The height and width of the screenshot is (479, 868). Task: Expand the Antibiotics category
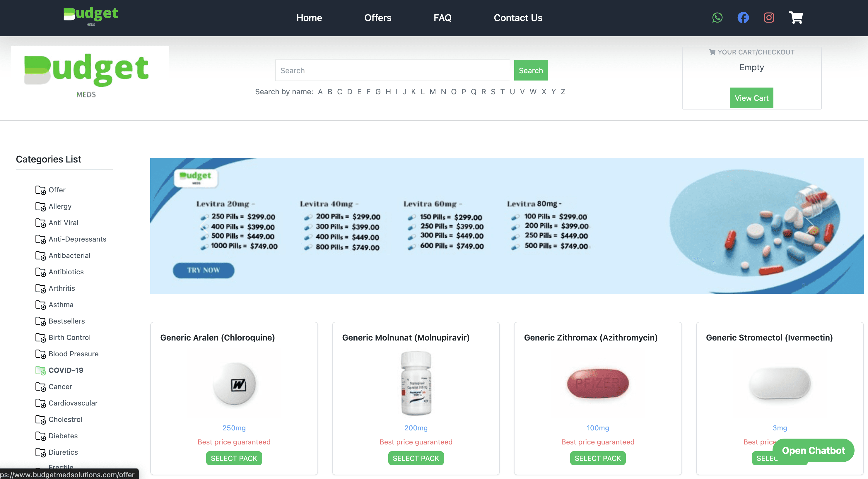point(66,272)
